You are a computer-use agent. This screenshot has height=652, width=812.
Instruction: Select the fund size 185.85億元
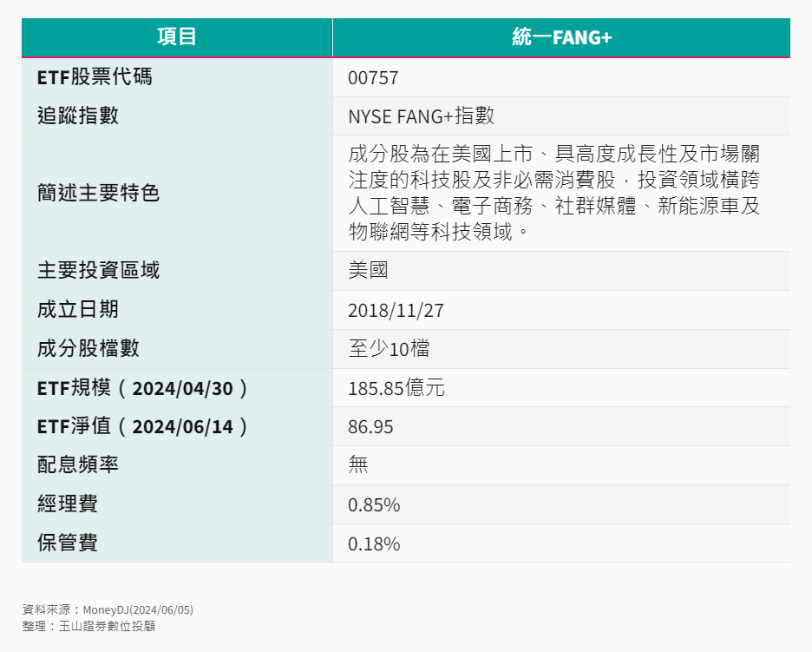point(396,388)
